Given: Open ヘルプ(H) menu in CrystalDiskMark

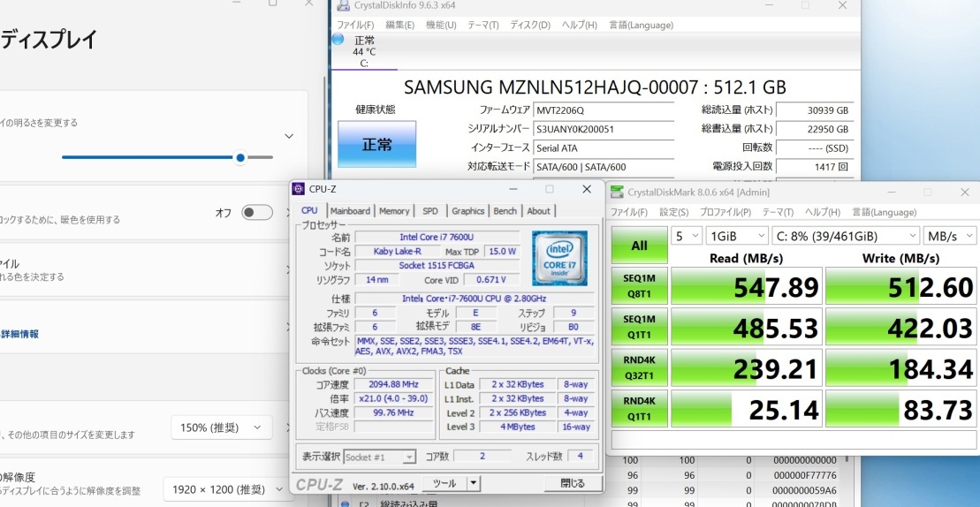Looking at the screenshot, I should coord(823,212).
